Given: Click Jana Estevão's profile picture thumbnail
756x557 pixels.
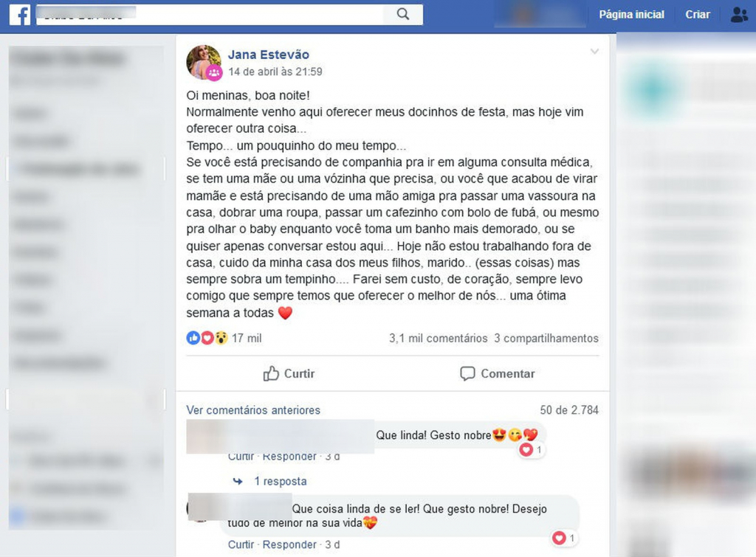Looking at the screenshot, I should [204, 63].
